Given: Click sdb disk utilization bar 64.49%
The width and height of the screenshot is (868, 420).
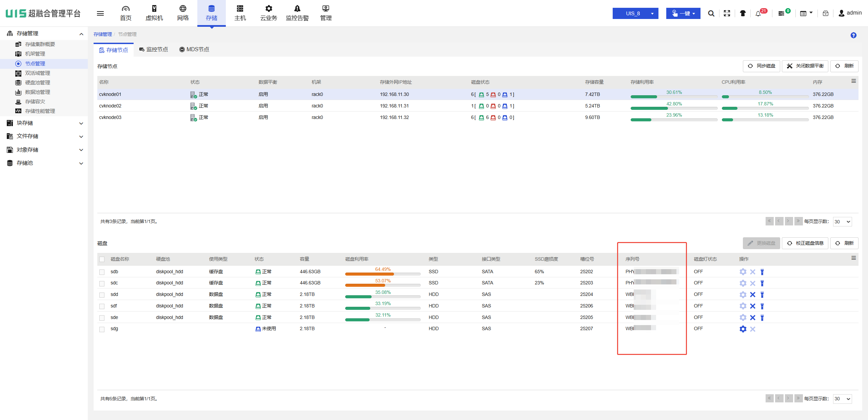Looking at the screenshot, I should (383, 274).
